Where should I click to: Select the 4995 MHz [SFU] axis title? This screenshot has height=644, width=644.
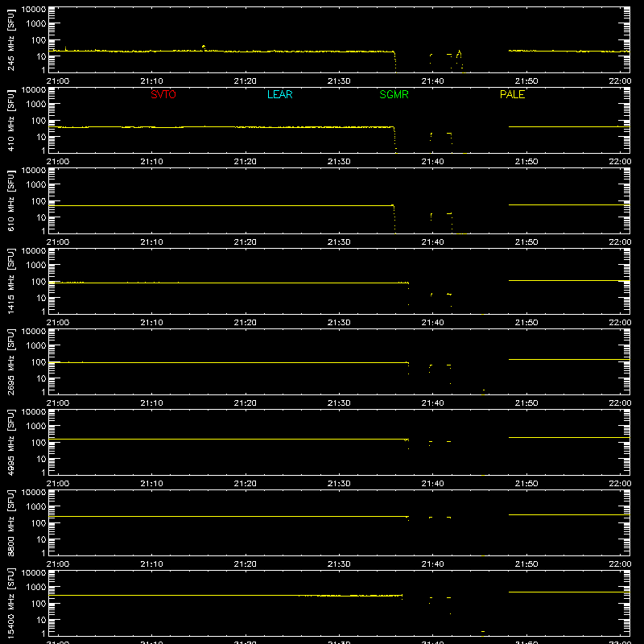(x=11, y=443)
